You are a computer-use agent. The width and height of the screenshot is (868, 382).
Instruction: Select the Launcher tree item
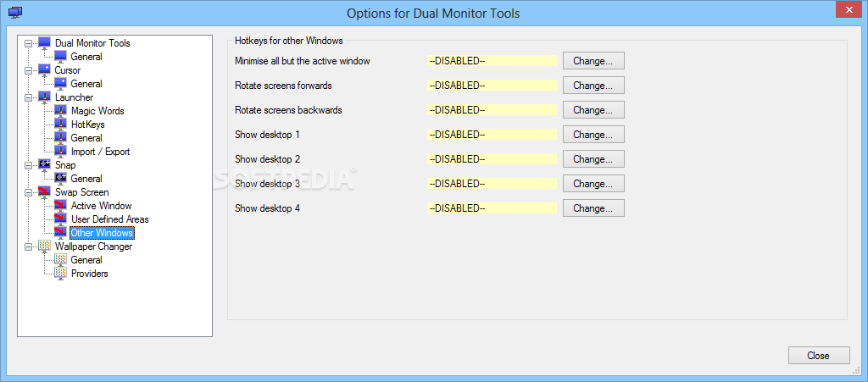pyautogui.click(x=74, y=97)
